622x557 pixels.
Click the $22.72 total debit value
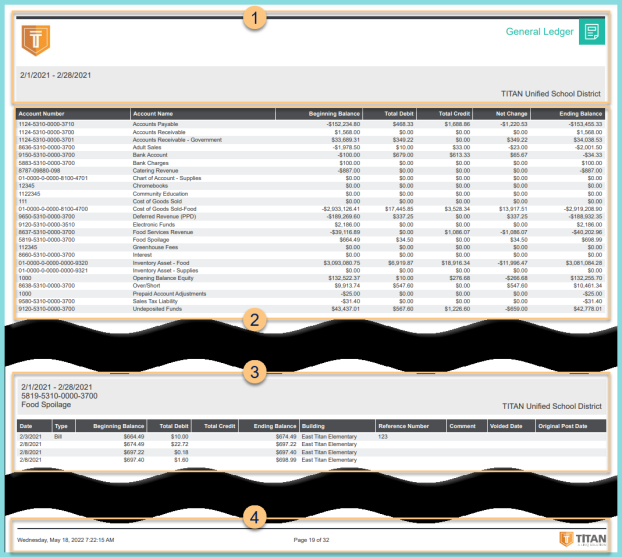(x=180, y=444)
